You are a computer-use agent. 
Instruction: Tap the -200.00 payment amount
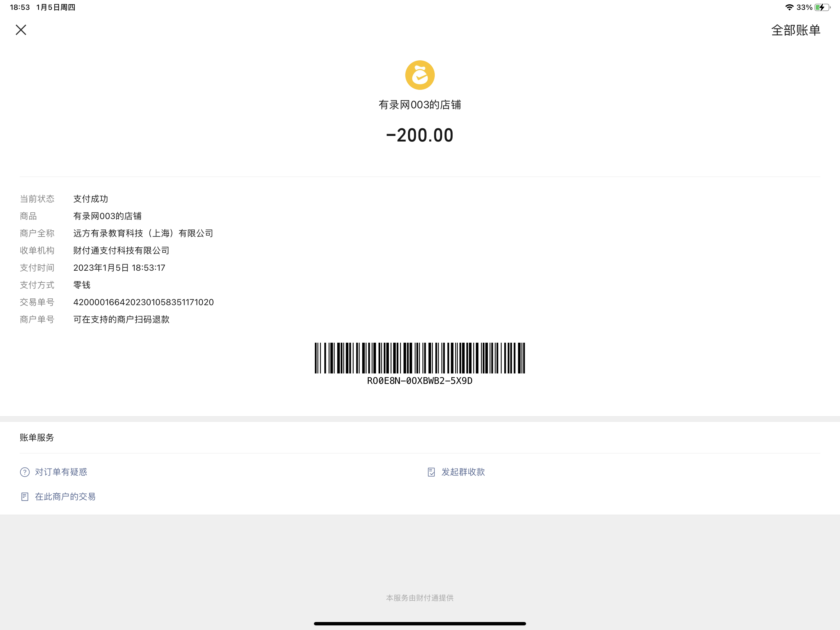(x=420, y=136)
